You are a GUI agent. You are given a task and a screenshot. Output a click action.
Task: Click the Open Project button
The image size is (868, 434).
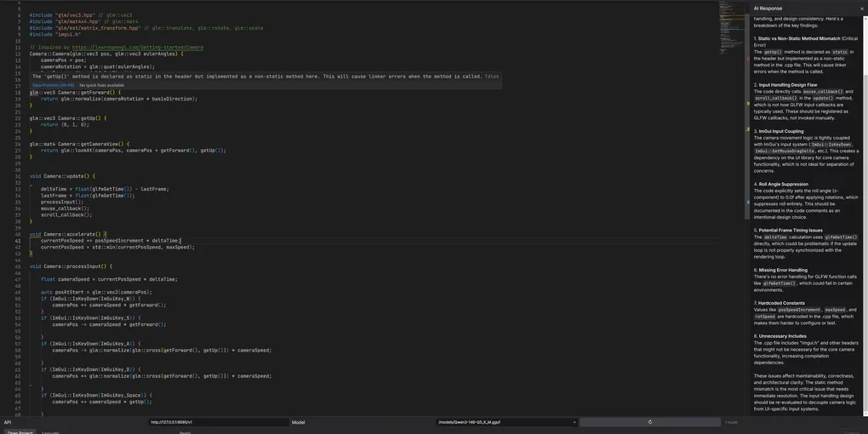pyautogui.click(x=19, y=431)
